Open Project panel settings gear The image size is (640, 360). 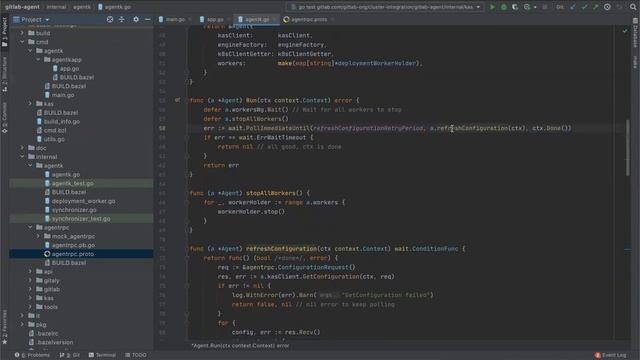(136, 19)
